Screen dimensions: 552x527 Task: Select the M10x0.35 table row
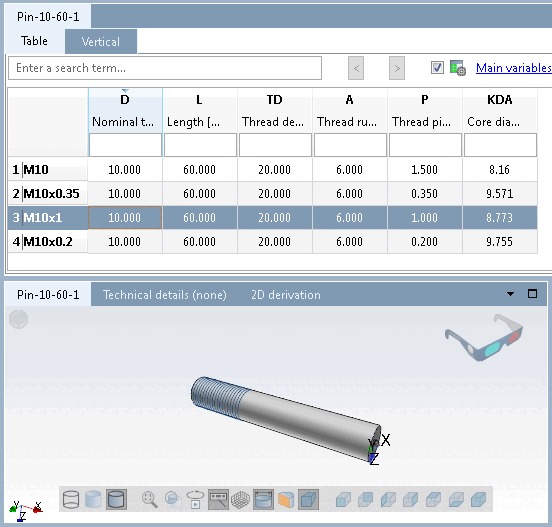272,194
